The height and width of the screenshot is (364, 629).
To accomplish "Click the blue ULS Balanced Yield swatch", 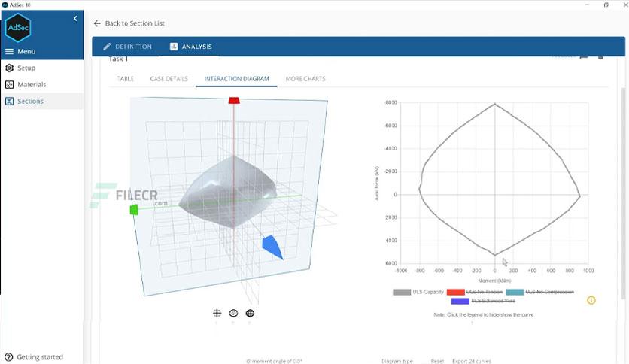I will 460,301.
